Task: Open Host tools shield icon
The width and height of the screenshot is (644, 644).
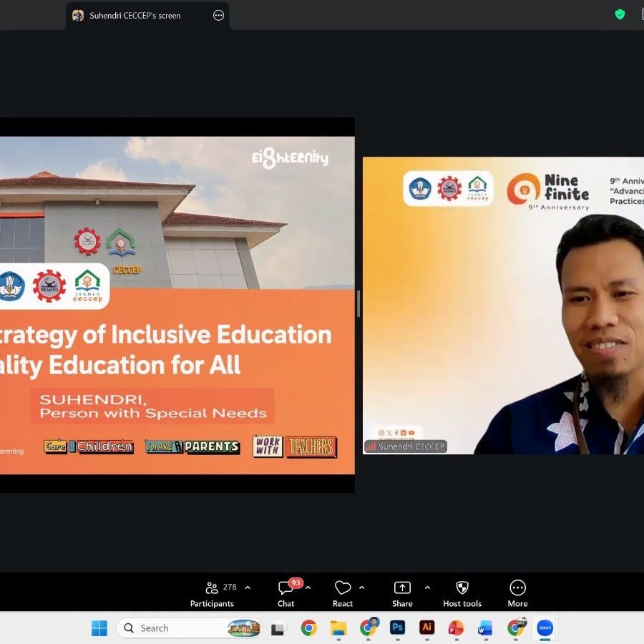Action: click(x=462, y=587)
